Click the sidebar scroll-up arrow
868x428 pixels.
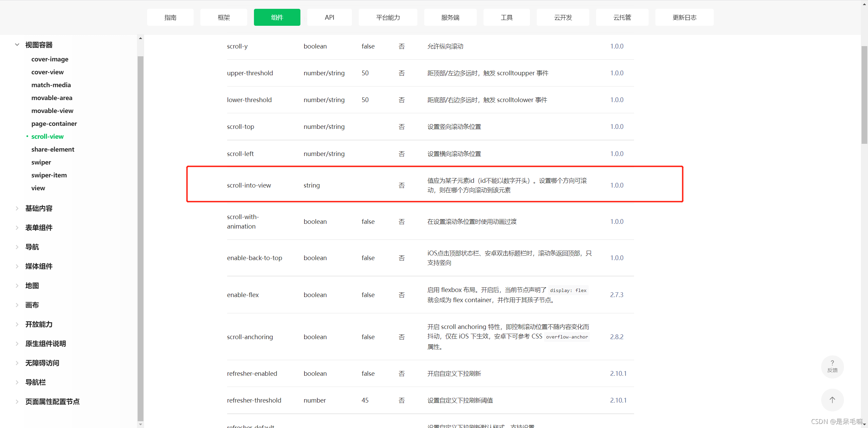pos(140,38)
